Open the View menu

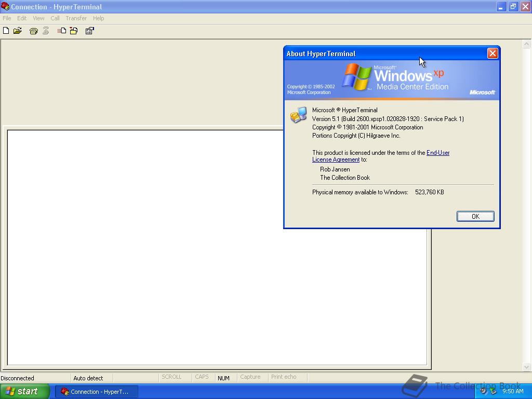[x=38, y=18]
